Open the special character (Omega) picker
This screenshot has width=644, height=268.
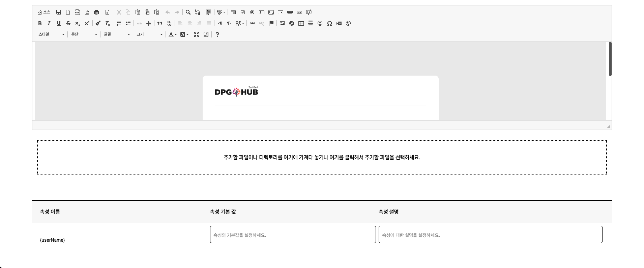329,23
